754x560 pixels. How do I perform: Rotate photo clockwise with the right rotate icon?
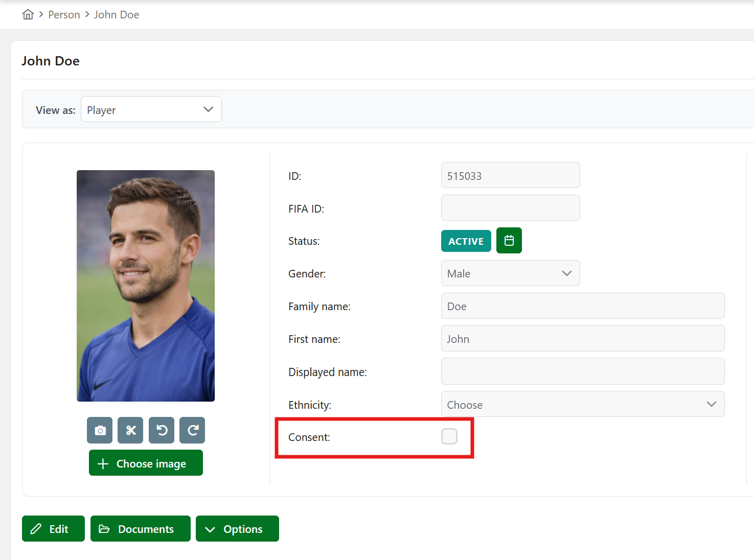192,430
